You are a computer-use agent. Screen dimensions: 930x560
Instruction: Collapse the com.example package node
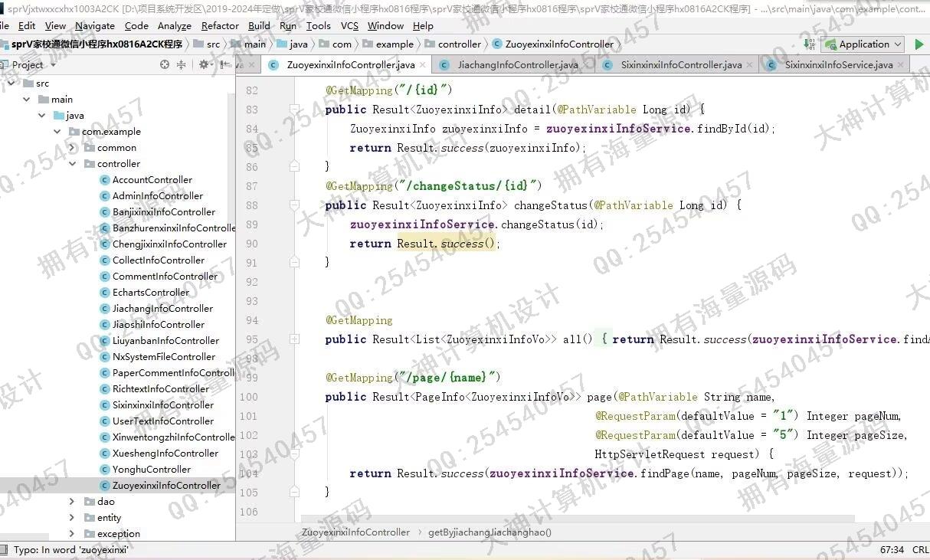pyautogui.click(x=57, y=132)
